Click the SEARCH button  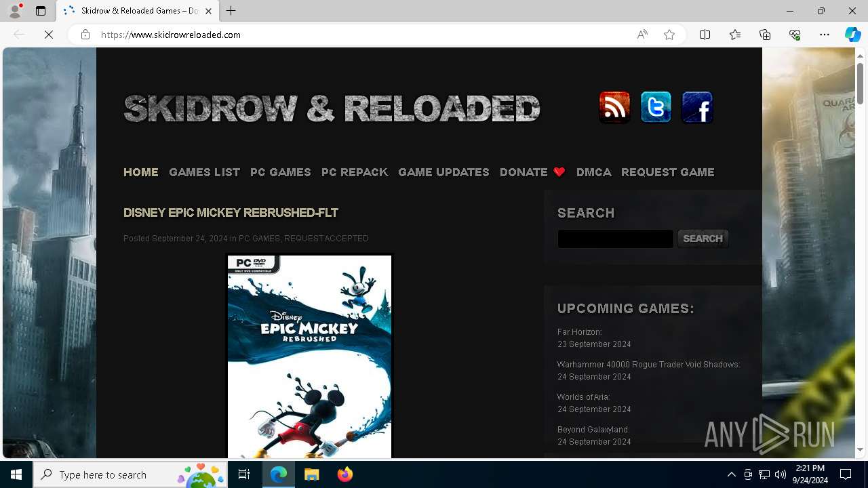click(703, 239)
